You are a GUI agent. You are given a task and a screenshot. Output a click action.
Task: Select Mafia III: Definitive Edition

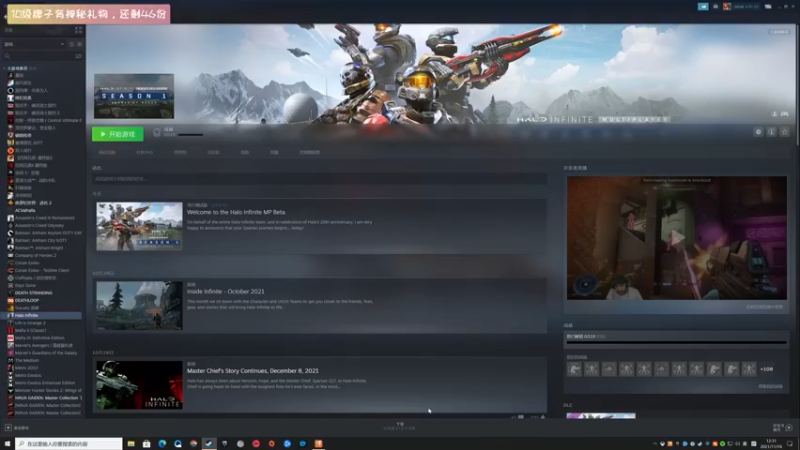coord(39,338)
